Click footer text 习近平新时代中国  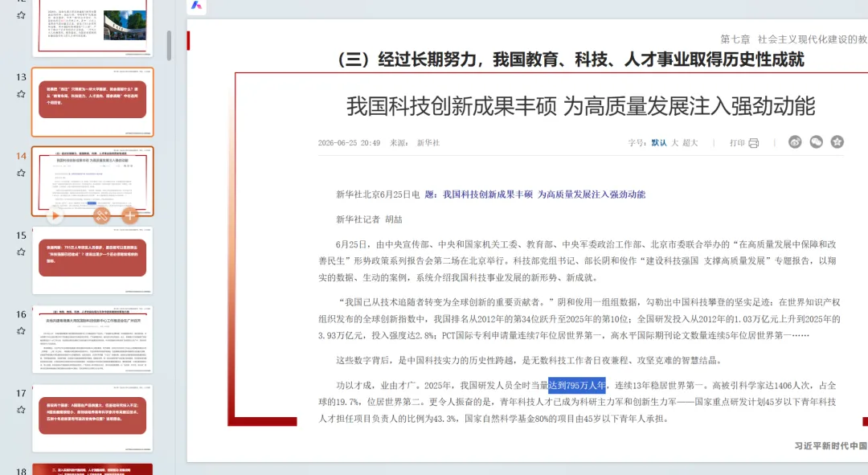tap(831, 445)
